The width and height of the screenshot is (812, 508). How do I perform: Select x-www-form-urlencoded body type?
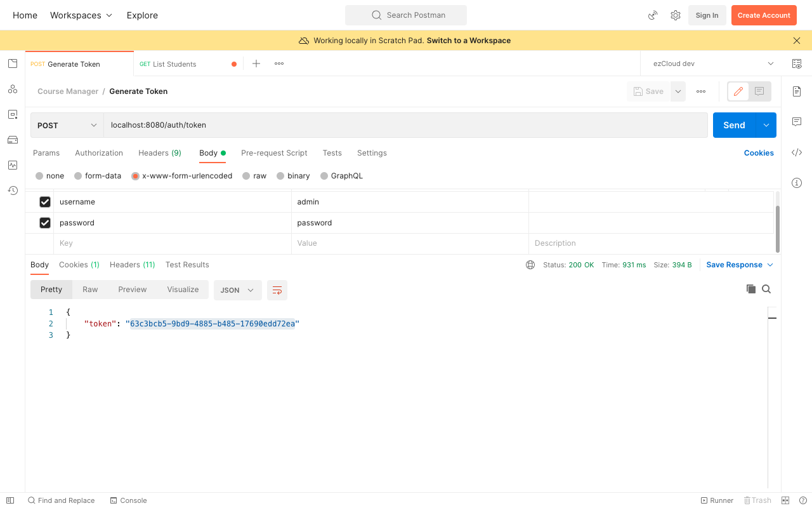click(x=135, y=176)
